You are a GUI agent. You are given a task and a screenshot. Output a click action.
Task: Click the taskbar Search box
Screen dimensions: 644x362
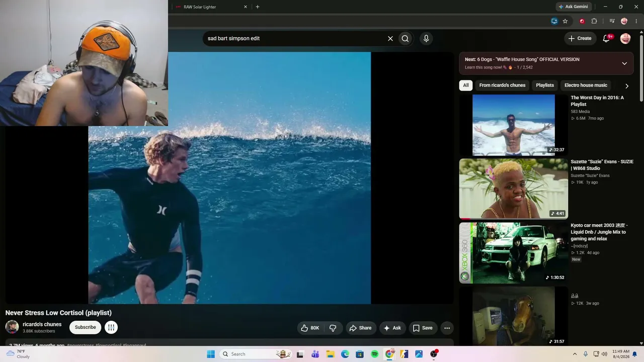pos(256,354)
